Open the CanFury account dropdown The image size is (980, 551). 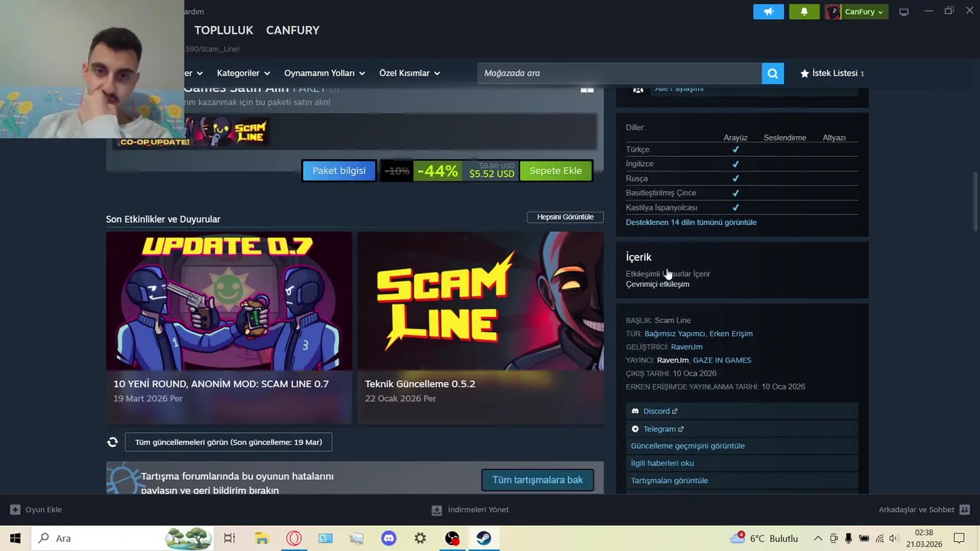pyautogui.click(x=864, y=11)
